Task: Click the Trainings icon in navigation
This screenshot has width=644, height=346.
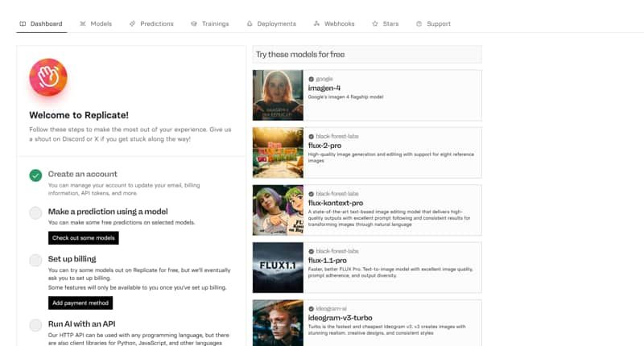Action: pyautogui.click(x=194, y=24)
